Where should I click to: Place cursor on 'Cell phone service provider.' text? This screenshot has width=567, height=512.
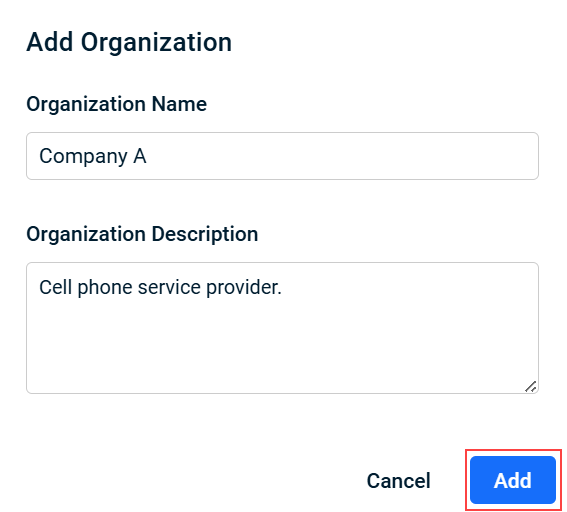(x=160, y=288)
